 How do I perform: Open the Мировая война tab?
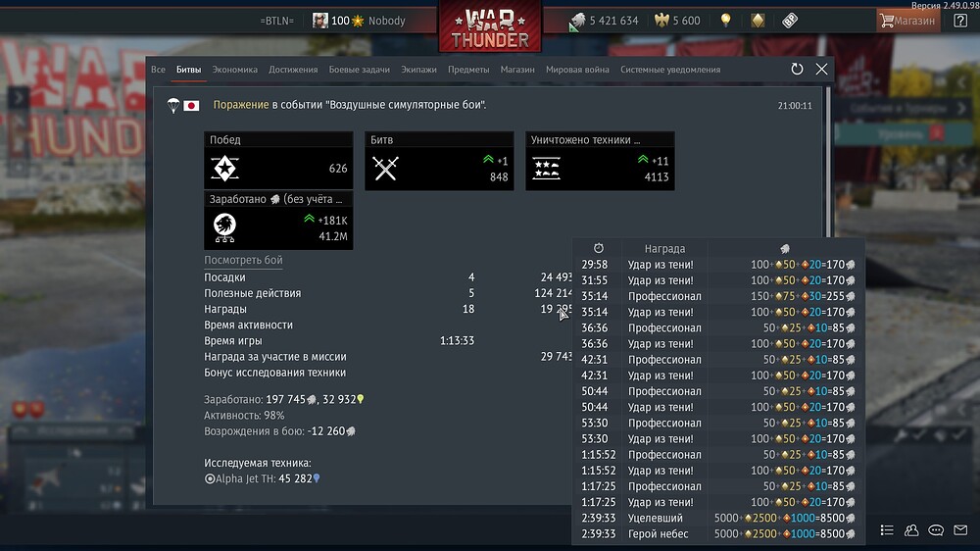577,70
